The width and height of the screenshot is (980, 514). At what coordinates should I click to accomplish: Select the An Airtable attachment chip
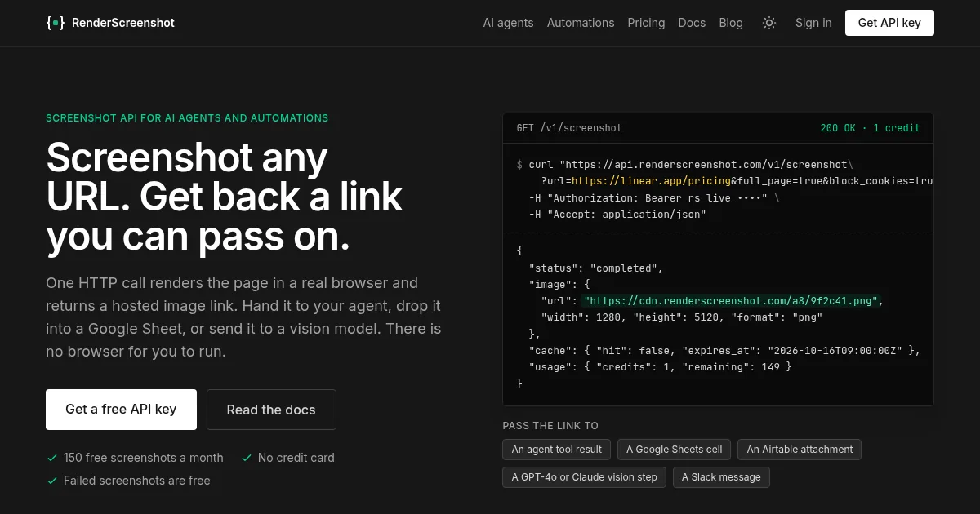point(800,450)
